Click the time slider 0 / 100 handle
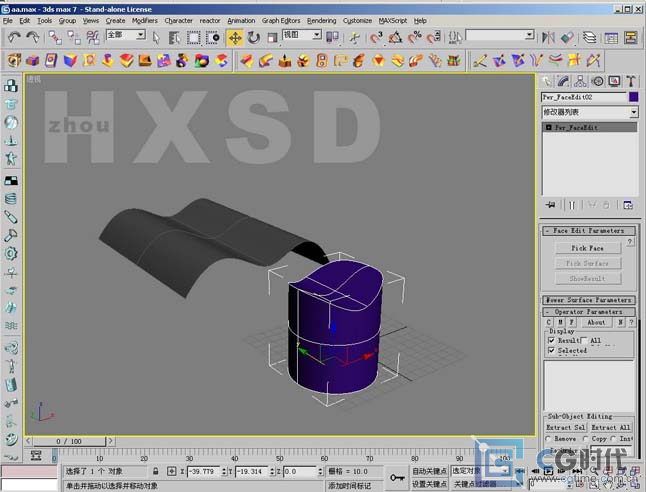The width and height of the screenshot is (646, 492). point(69,441)
